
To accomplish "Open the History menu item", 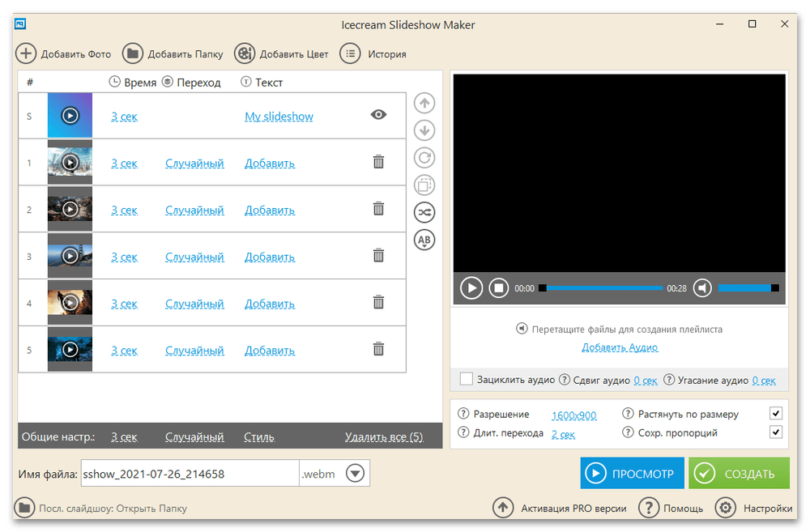I will click(x=373, y=54).
